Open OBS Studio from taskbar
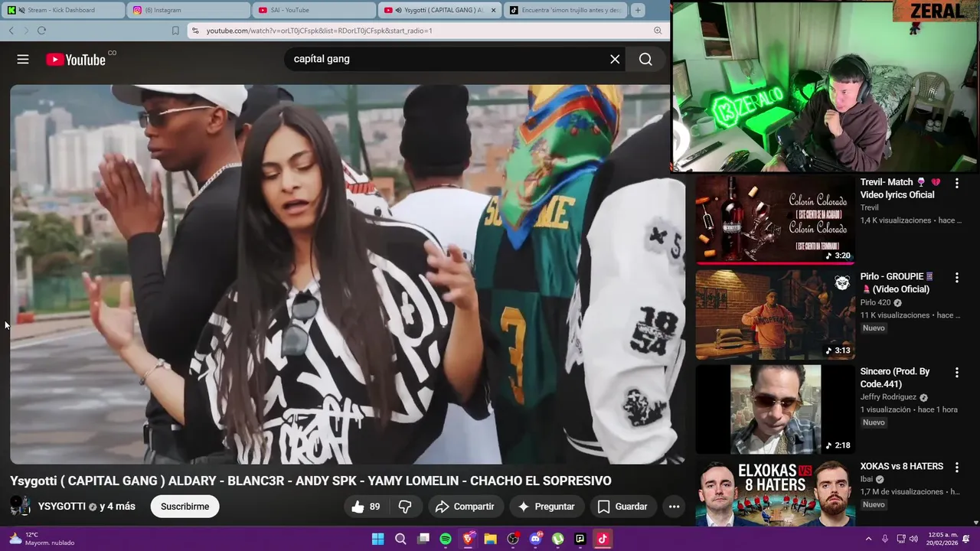The width and height of the screenshot is (980, 551). click(513, 539)
